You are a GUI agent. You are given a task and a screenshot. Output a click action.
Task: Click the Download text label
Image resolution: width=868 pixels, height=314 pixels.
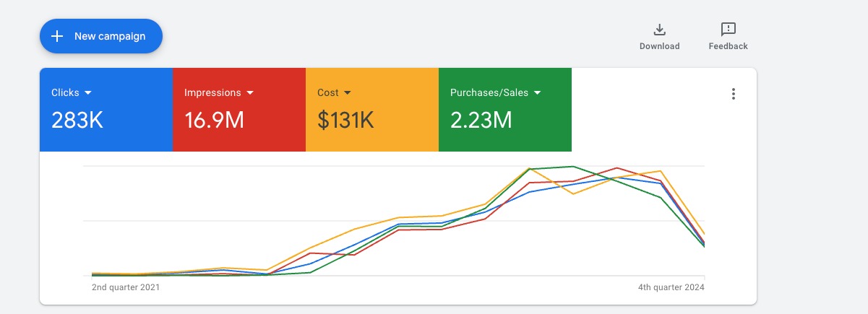coord(659,46)
